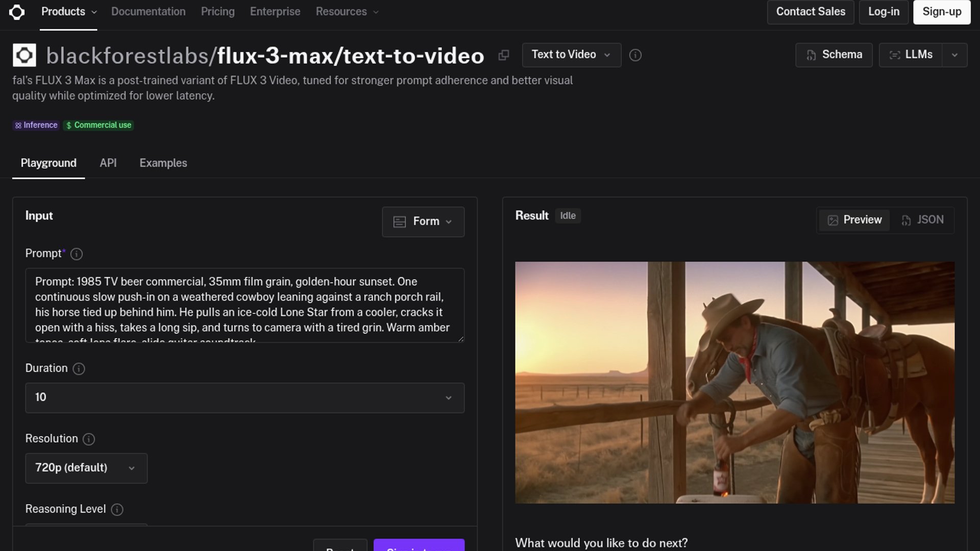Click the fal logo in the top navigation
980x551 pixels.
click(17, 12)
